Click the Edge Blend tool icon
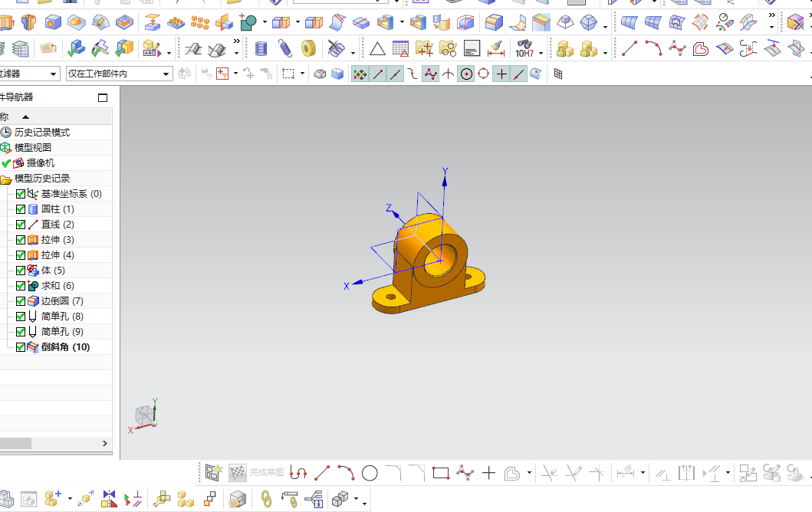 (x=494, y=22)
